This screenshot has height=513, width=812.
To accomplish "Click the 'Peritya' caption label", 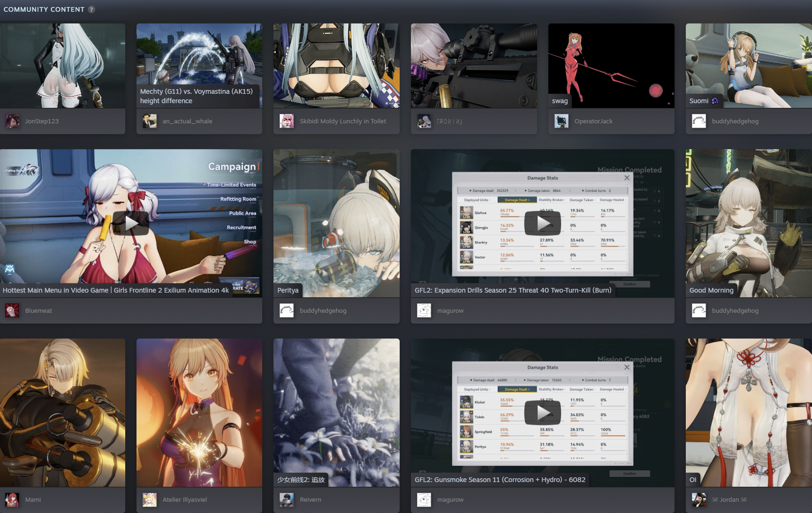I will click(x=288, y=290).
